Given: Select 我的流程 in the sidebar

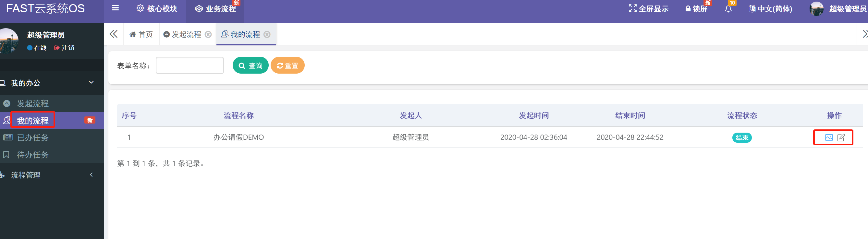Looking at the screenshot, I should pyautogui.click(x=33, y=121).
